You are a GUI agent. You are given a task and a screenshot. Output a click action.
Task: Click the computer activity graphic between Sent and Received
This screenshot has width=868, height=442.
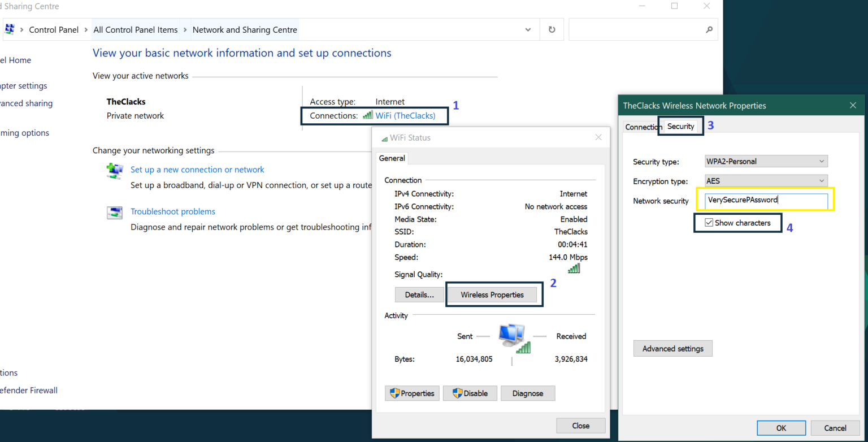click(513, 335)
